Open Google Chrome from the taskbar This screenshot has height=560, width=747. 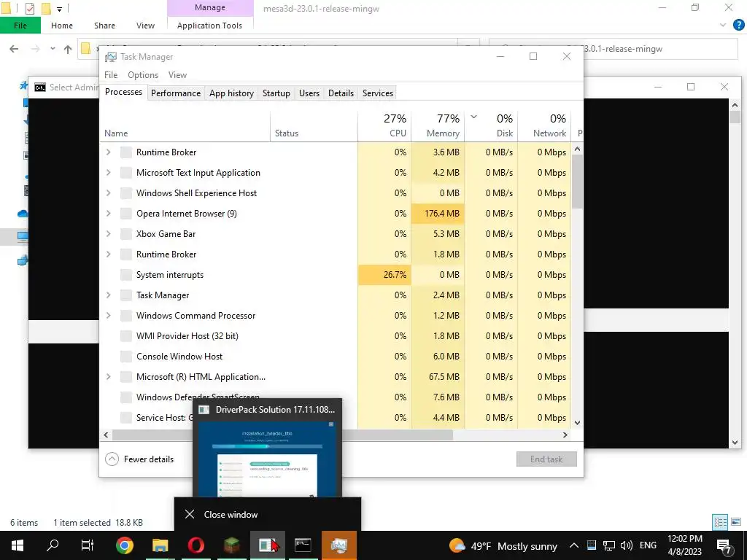124,545
